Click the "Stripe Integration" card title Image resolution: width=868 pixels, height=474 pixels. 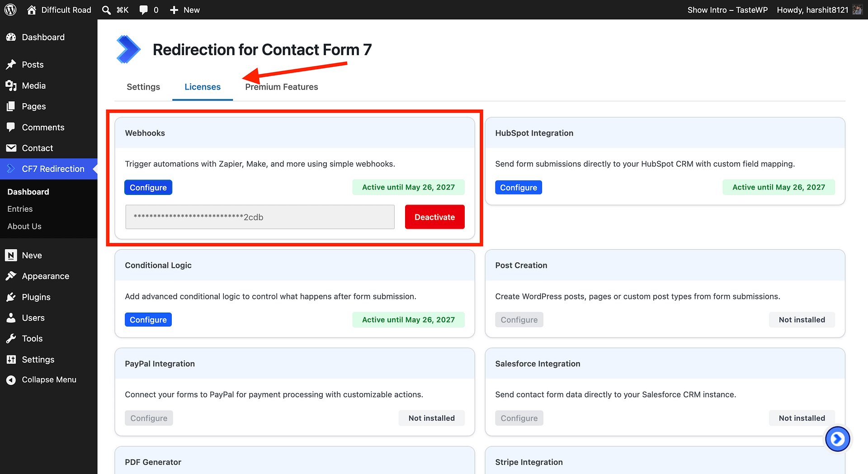click(529, 462)
